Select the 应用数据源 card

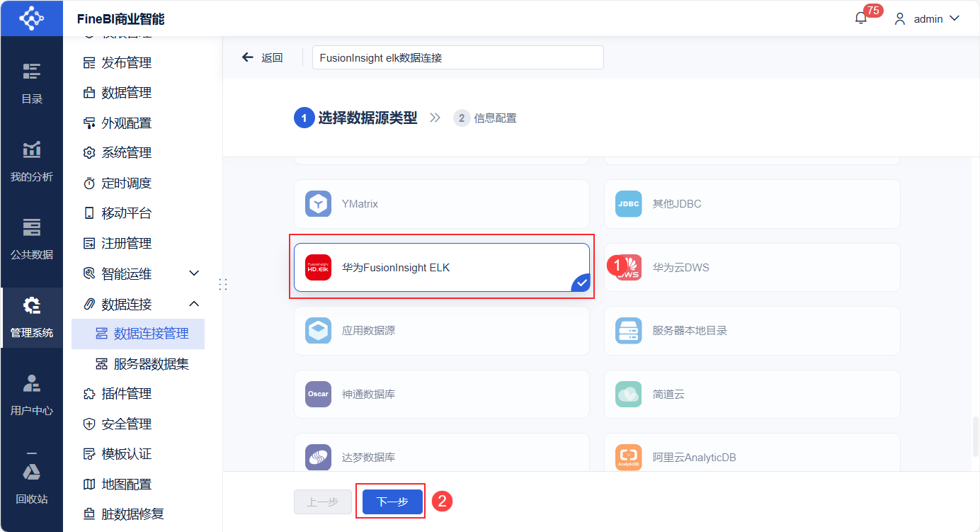point(442,331)
